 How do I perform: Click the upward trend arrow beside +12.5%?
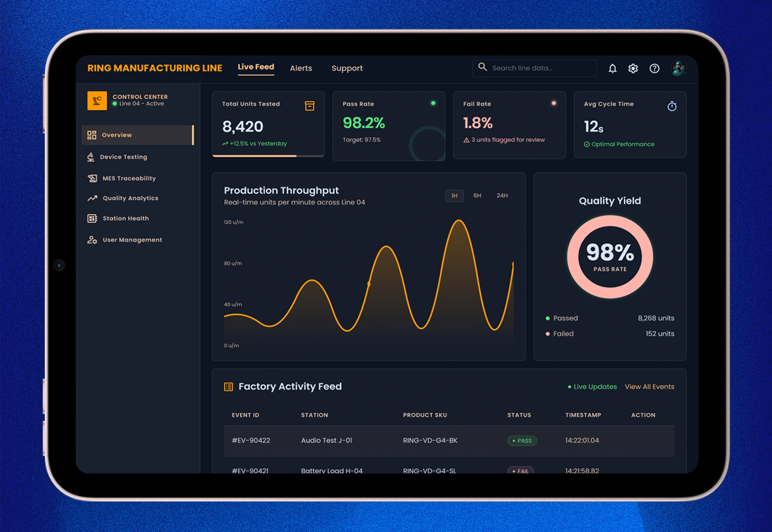(225, 144)
